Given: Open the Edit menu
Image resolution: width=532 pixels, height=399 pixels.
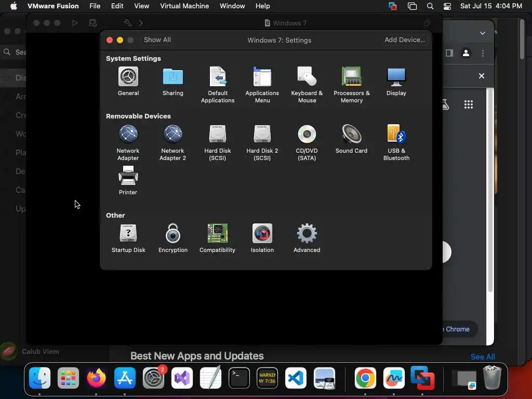Looking at the screenshot, I should pos(117,6).
